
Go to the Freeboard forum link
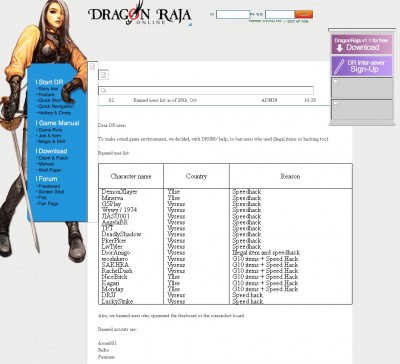(x=49, y=186)
